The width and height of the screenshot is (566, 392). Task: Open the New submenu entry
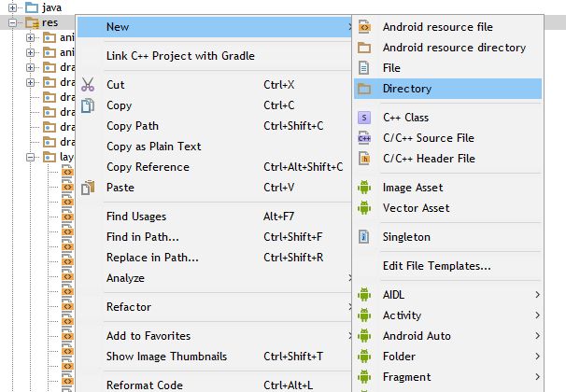(x=215, y=27)
